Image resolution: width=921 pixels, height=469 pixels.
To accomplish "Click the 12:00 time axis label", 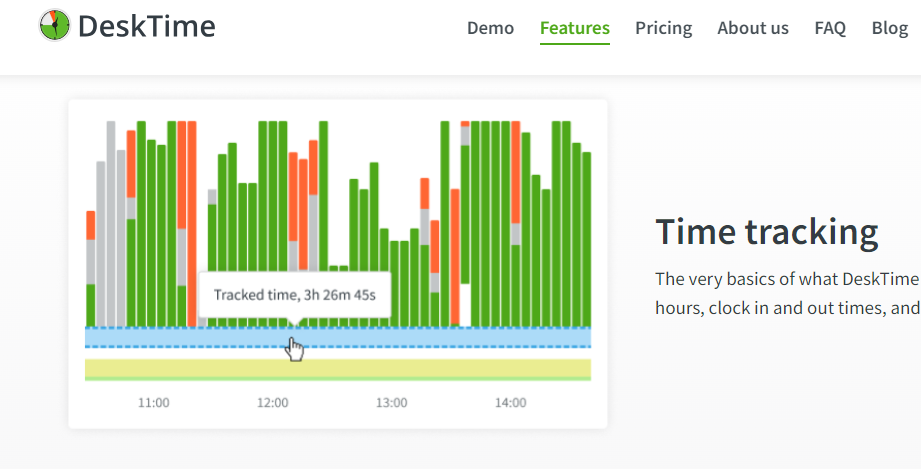I will [x=273, y=403].
